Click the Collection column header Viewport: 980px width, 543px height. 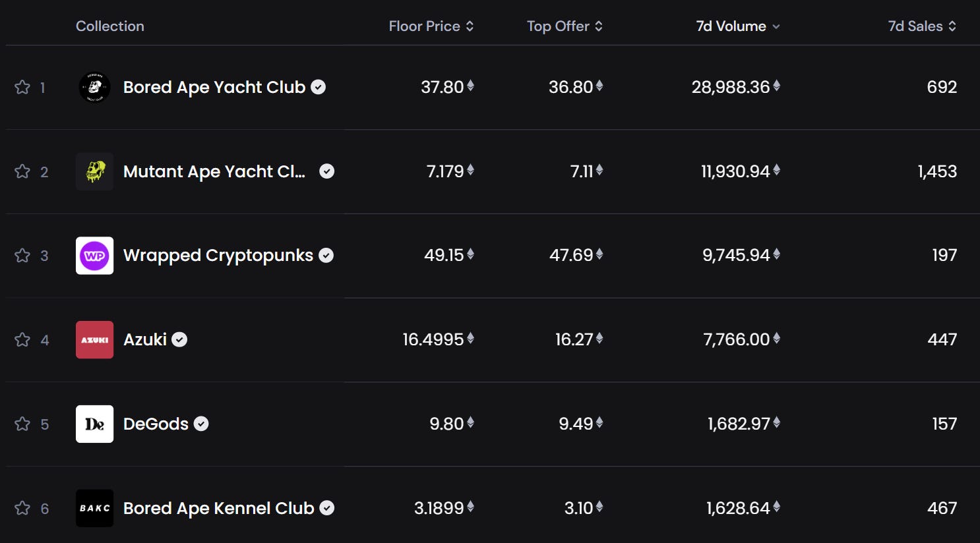click(x=109, y=26)
